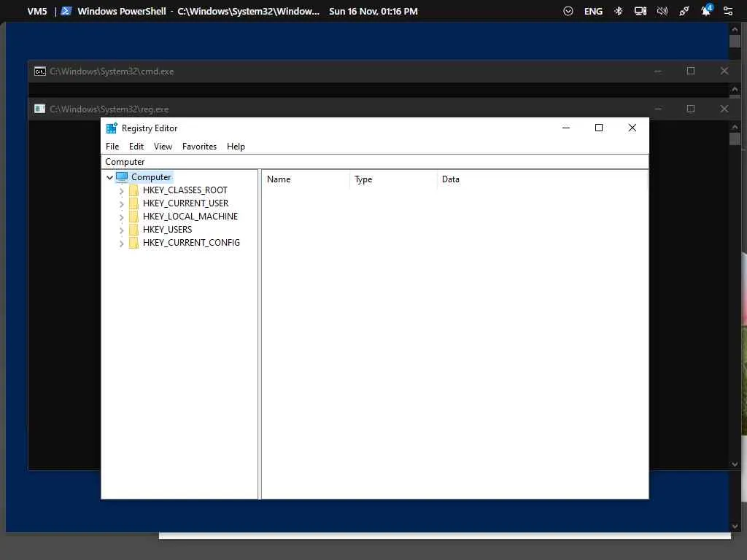Click the PowerShell icon in top bar

pyautogui.click(x=66, y=11)
